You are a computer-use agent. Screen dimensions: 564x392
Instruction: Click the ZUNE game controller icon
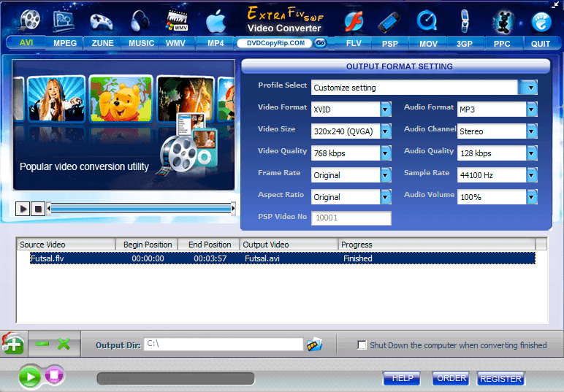click(102, 22)
